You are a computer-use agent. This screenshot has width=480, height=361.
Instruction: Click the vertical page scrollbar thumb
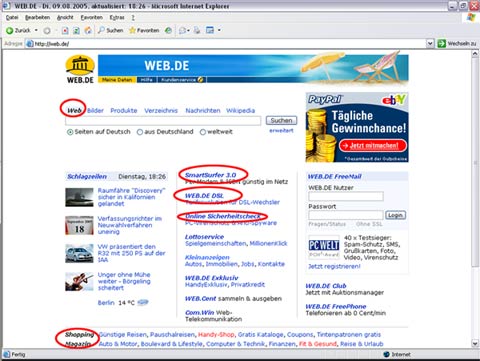(475, 163)
